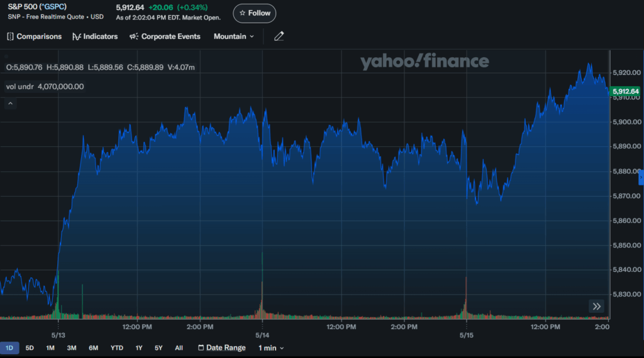Click the 5,870.00 price axis label
644x358 pixels.
626,195
